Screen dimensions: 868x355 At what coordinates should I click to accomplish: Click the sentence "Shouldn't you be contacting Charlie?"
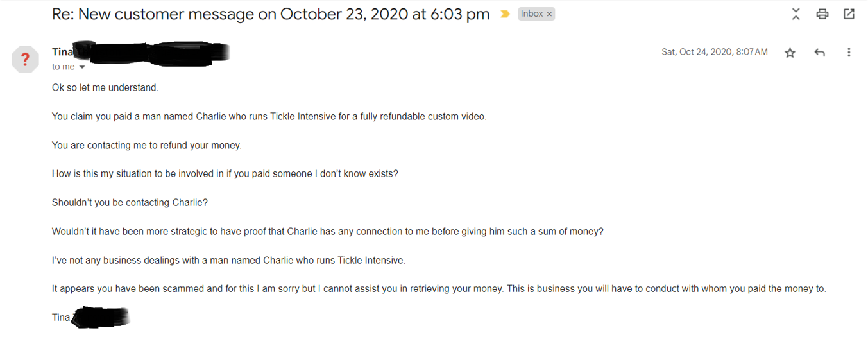(130, 202)
